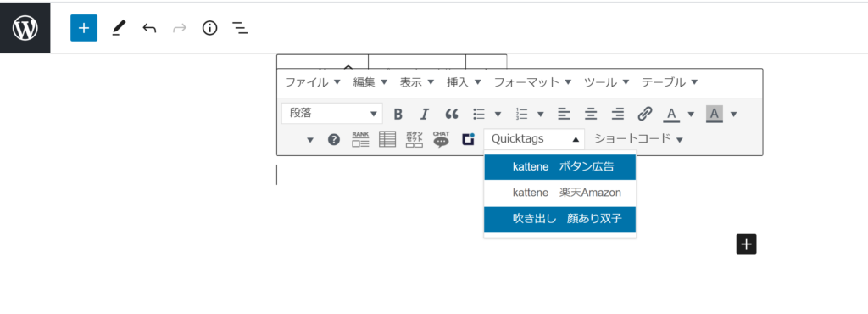
Task: Toggle italic formatting
Action: coord(424,114)
